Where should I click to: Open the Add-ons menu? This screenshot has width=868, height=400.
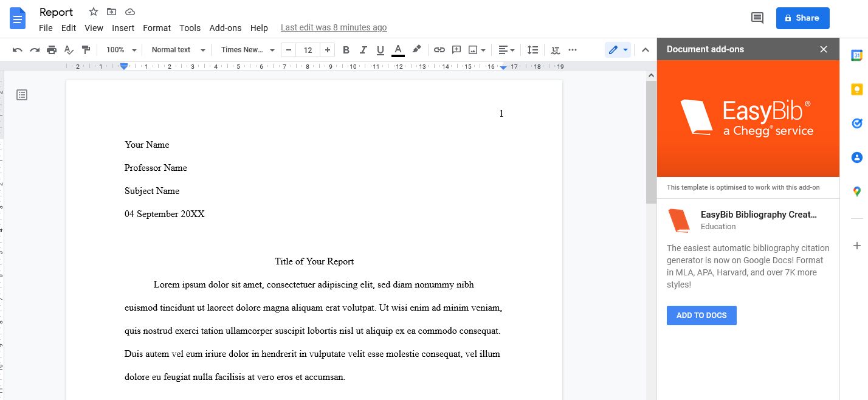point(226,28)
